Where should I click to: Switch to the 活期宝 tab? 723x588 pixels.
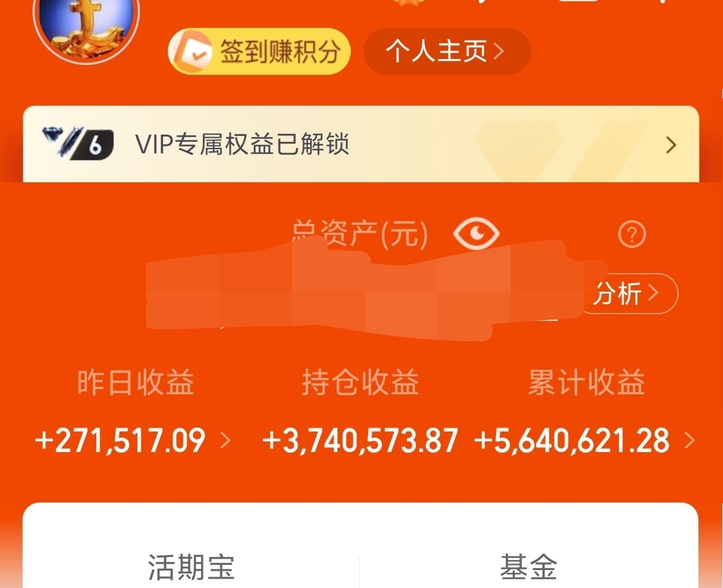point(191,567)
